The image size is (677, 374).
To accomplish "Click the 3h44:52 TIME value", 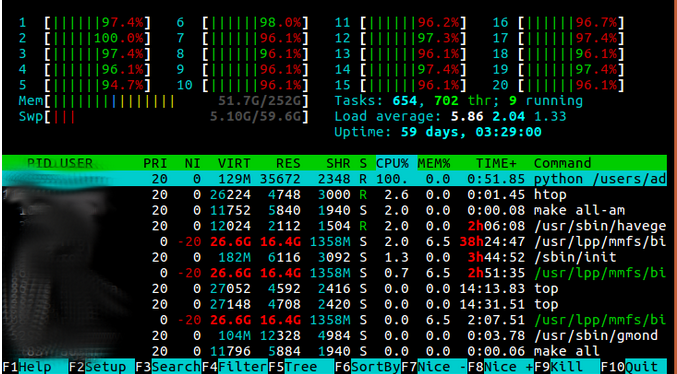I will click(x=497, y=257).
